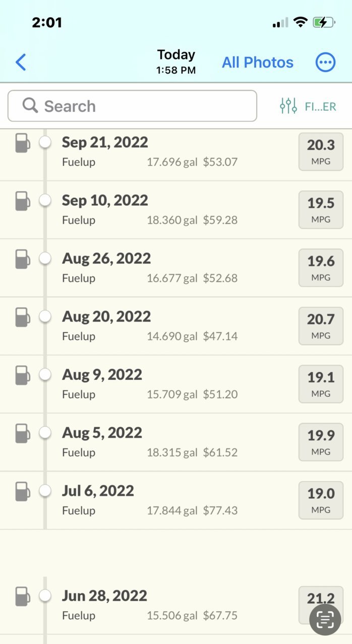
Task: Tap fuel pump icon for Jul 6, 2022
Action: pos(22,491)
